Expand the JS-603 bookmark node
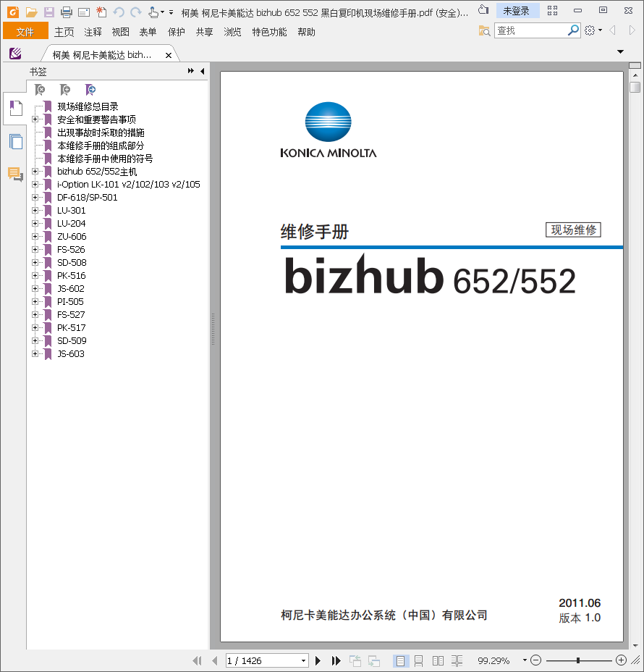 [x=35, y=353]
